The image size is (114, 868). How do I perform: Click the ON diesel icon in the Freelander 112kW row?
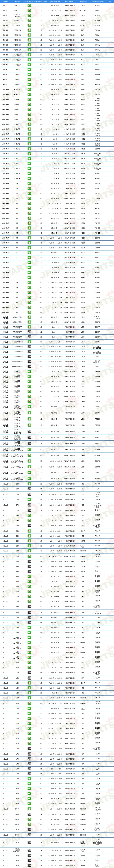pos(29,357)
